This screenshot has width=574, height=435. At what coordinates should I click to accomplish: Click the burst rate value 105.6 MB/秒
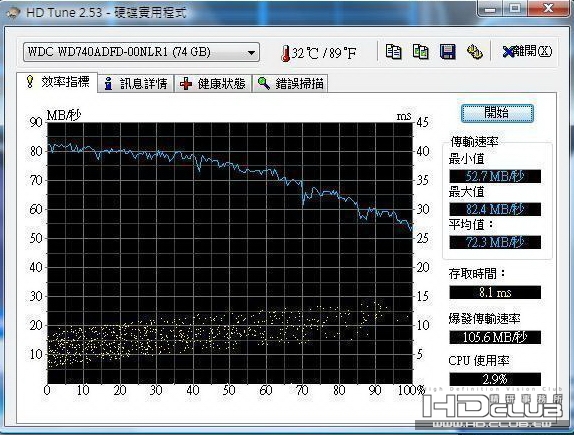coord(495,337)
